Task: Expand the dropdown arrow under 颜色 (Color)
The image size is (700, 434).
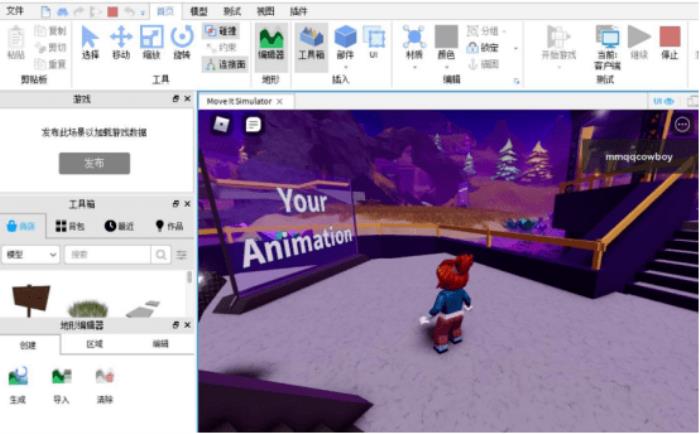Action: (x=446, y=67)
